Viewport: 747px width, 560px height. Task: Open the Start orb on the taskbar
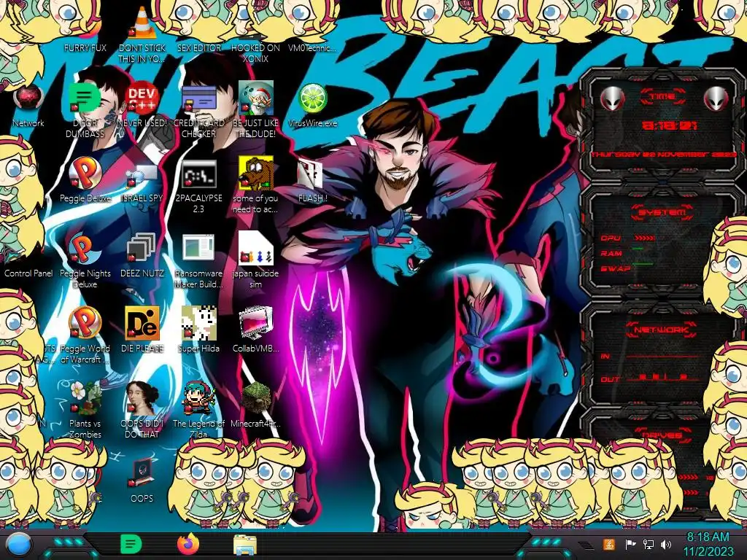point(19,545)
